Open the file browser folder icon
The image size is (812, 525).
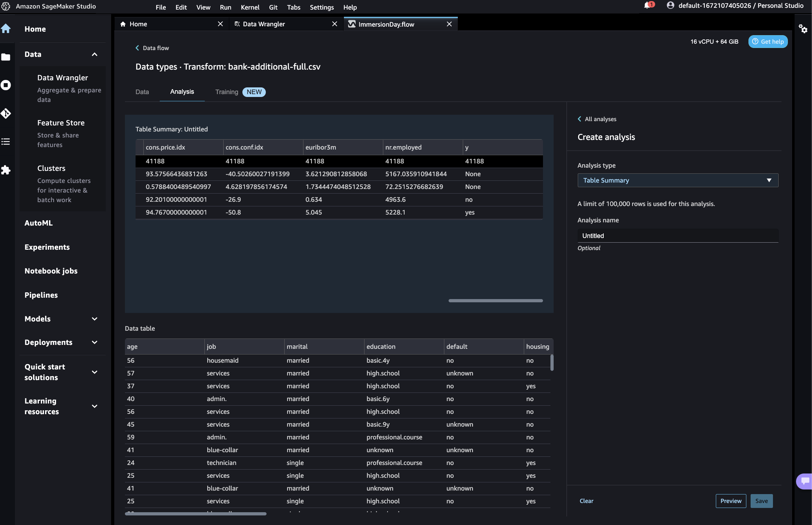tap(6, 57)
